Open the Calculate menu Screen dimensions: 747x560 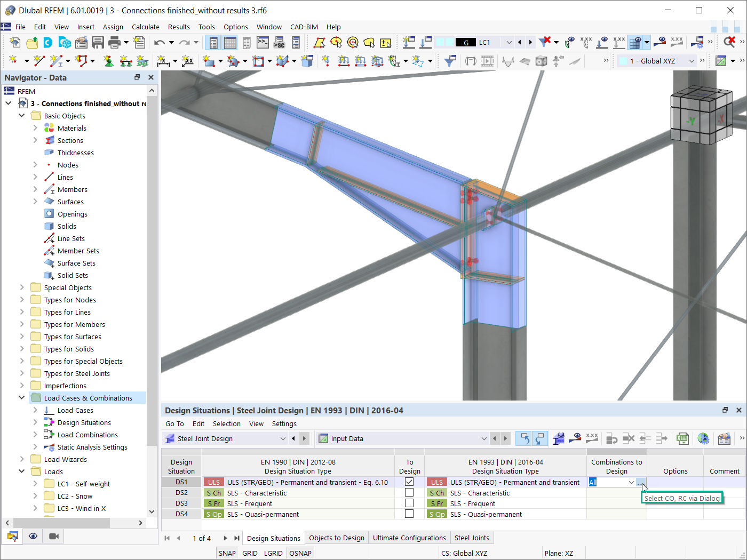146,27
